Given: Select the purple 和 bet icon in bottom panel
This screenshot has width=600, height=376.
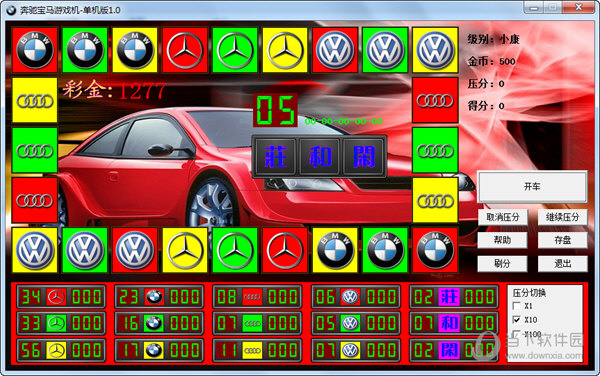Looking at the screenshot, I should 448,324.
